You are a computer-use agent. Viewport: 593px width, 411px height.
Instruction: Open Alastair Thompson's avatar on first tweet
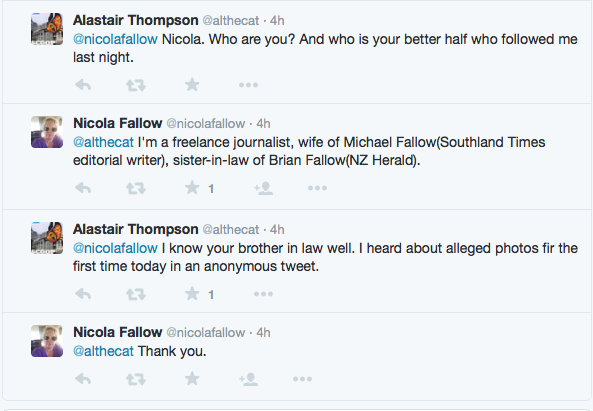[x=47, y=29]
